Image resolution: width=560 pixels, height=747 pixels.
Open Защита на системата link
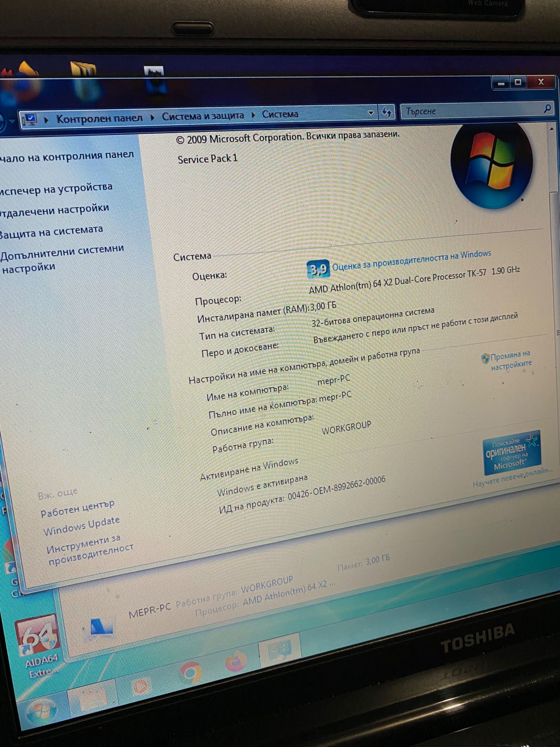point(51,231)
